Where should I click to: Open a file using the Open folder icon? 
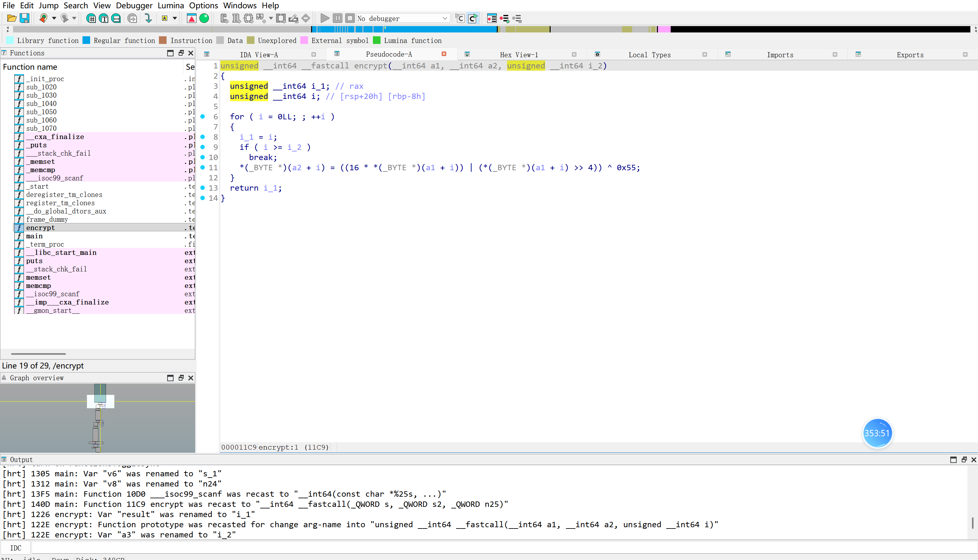pos(11,18)
